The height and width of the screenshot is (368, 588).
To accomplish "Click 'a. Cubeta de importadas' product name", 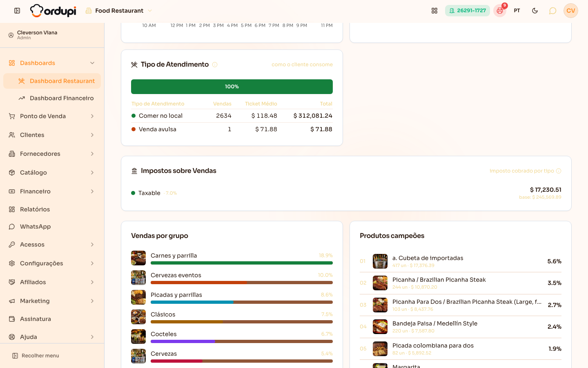I will 428,258.
